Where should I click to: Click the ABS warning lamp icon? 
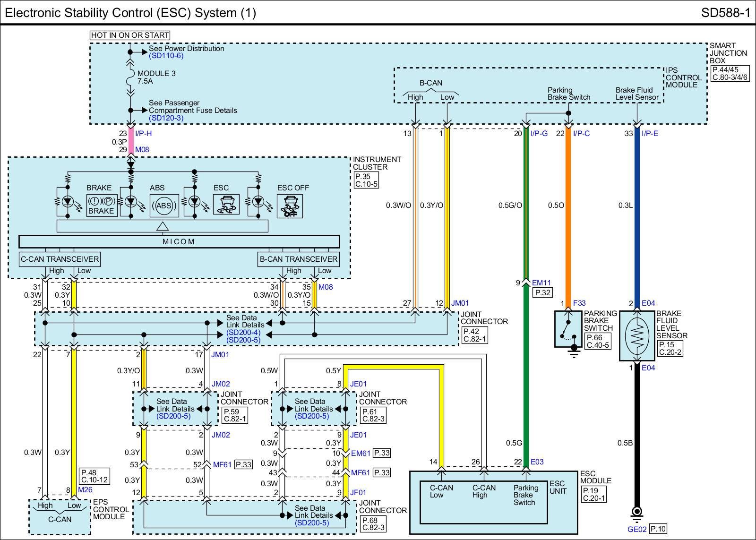[x=164, y=206]
